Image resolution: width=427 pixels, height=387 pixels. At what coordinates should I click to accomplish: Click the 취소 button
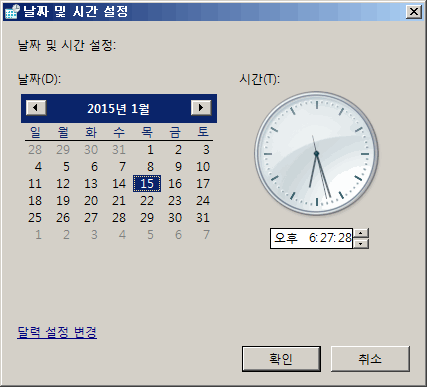(370, 359)
